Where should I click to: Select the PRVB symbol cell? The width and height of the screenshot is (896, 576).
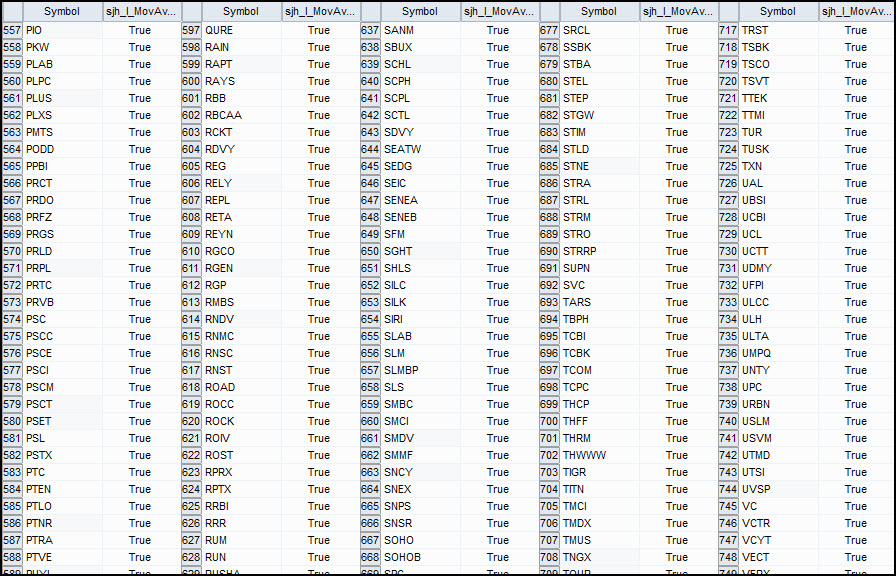coord(62,302)
